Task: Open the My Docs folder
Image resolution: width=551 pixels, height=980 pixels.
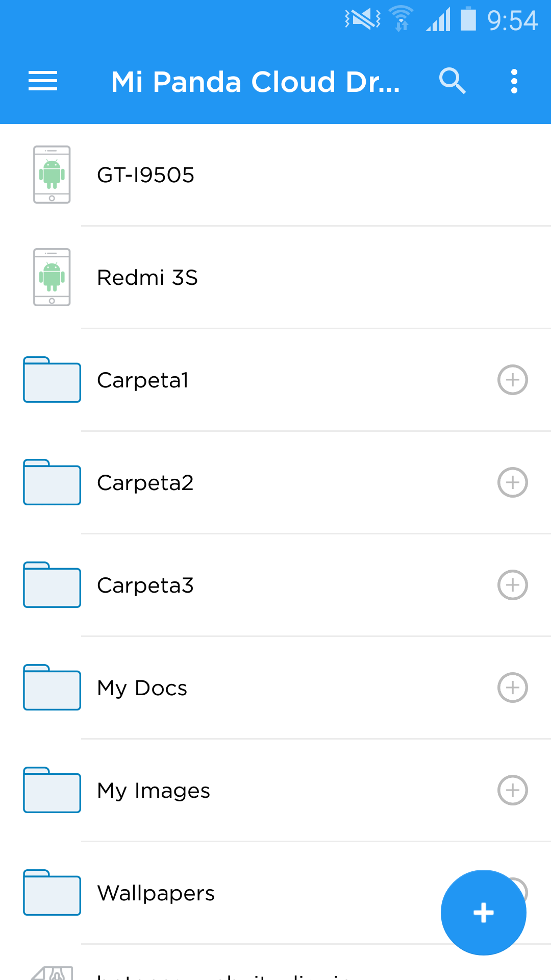Action: pos(275,688)
